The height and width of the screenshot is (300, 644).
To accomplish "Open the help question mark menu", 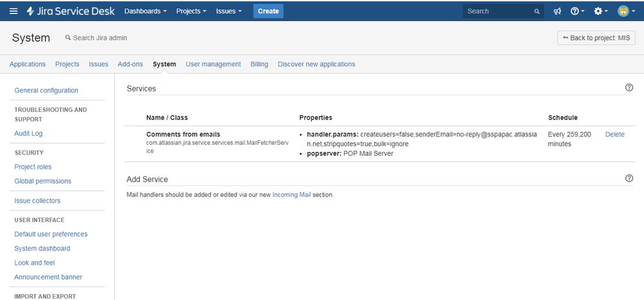I will click(578, 11).
